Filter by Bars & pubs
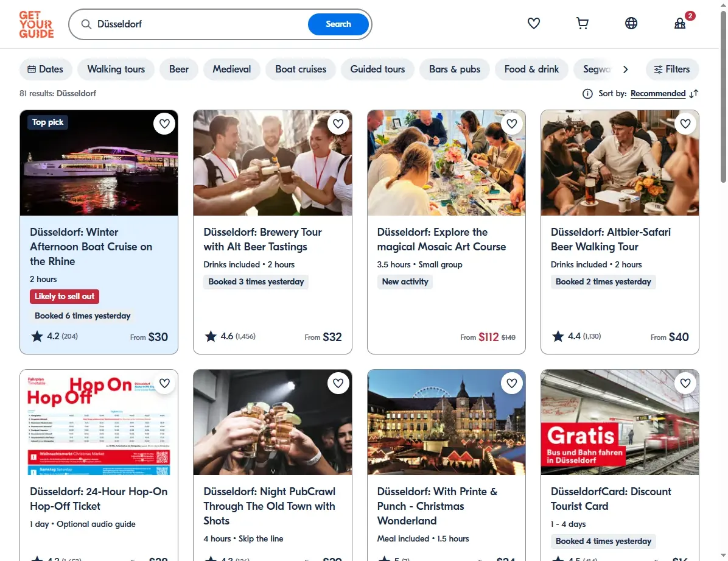The height and width of the screenshot is (561, 728). [455, 69]
